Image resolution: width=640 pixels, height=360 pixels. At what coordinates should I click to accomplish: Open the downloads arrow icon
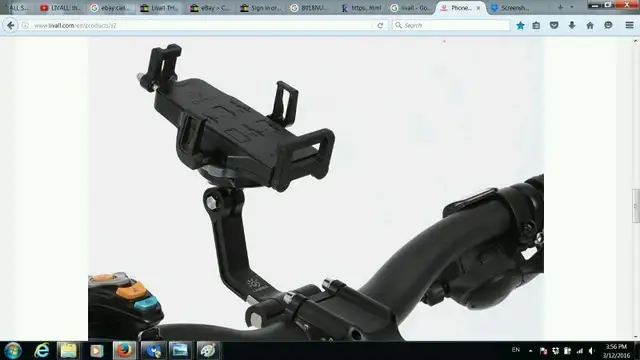(x=572, y=25)
